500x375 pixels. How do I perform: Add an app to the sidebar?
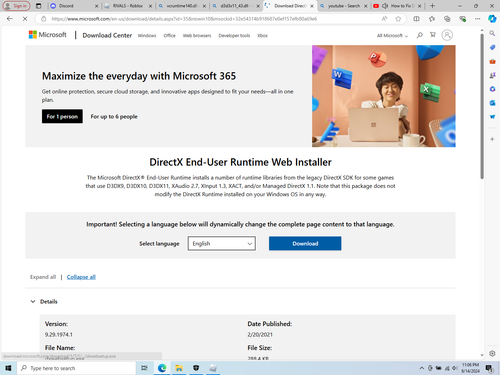point(492,139)
